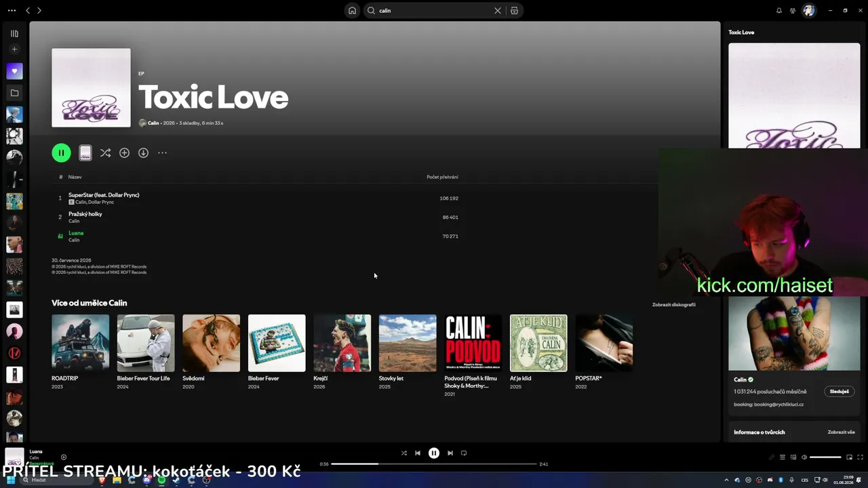Add Luana to Liked Songs in the player bar
868x488 pixels.
pos(64,457)
